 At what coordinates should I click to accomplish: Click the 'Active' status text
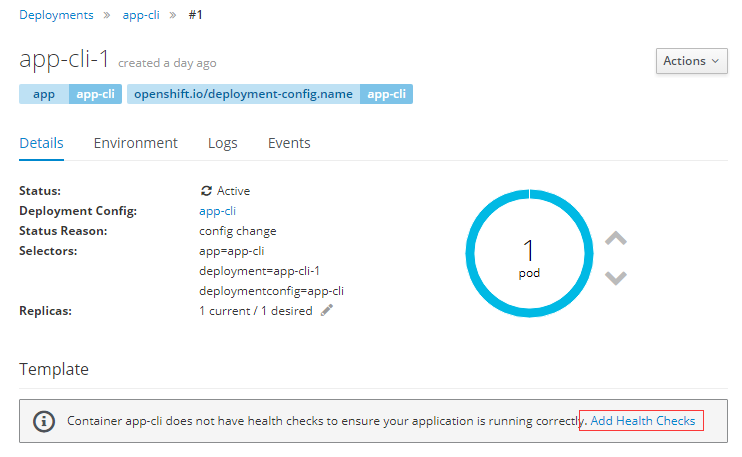(x=233, y=191)
